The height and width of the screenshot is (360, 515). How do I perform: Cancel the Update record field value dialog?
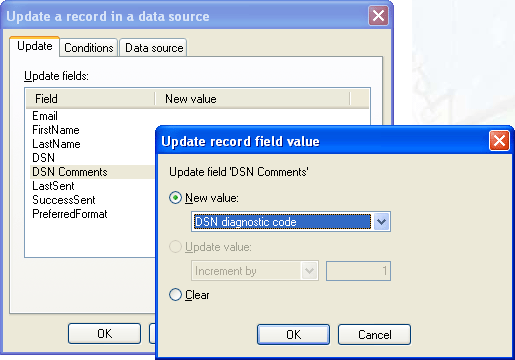tap(374, 334)
